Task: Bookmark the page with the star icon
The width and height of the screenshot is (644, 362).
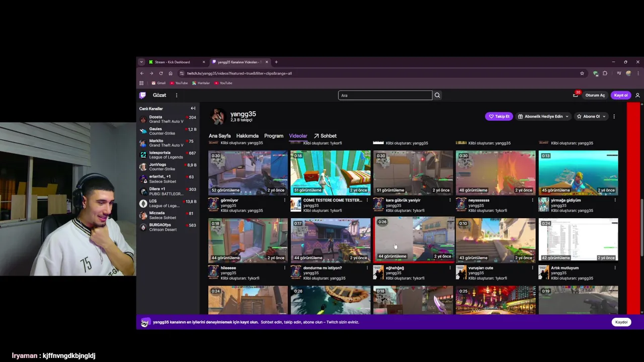Action: pyautogui.click(x=582, y=73)
